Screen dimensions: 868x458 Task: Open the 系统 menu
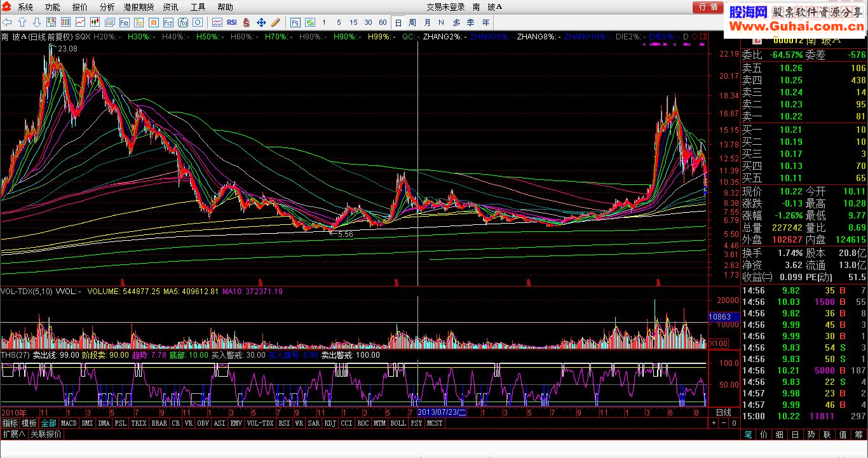point(25,7)
